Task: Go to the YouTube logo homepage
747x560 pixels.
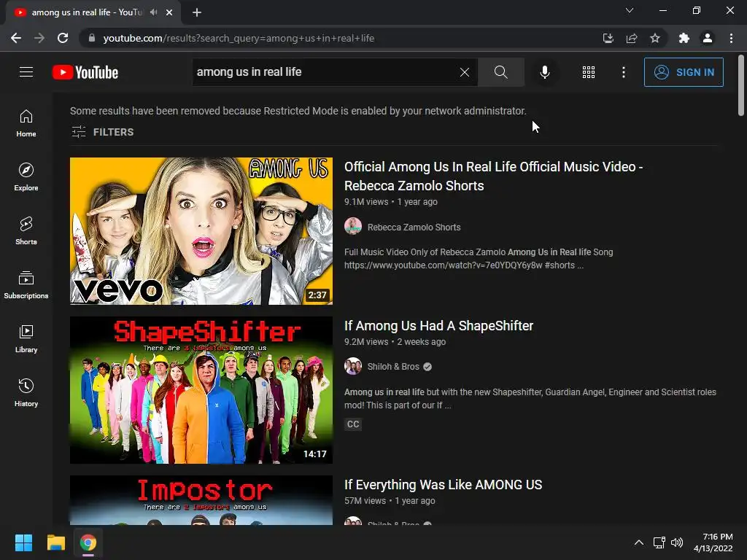Action: (x=85, y=72)
